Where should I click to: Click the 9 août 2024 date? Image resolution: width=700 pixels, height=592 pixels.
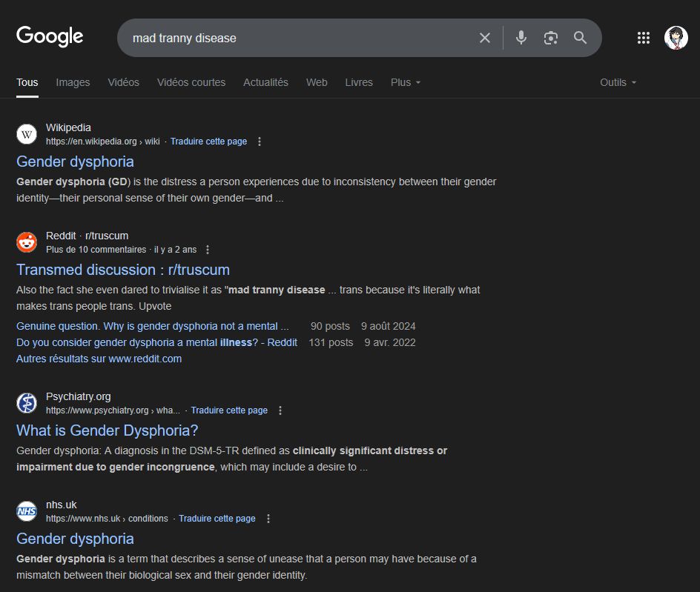(389, 326)
